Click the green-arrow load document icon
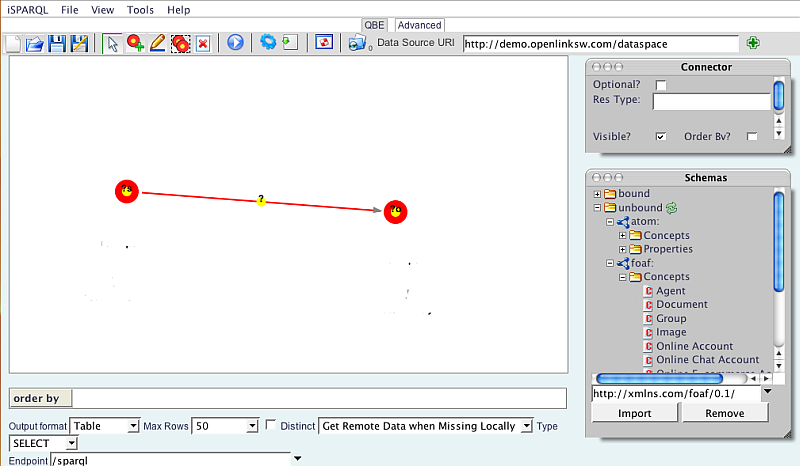This screenshot has width=800, height=466. [x=290, y=42]
